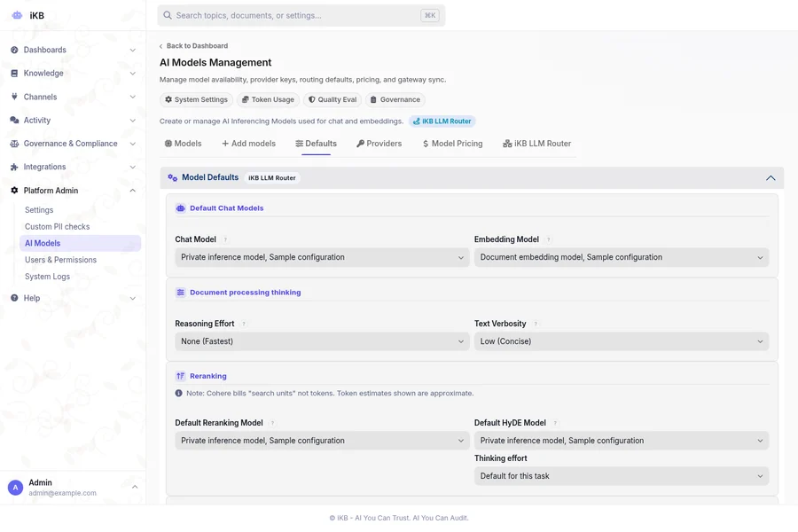The width and height of the screenshot is (798, 532).
Task: Click the System Settings button
Action: point(197,100)
